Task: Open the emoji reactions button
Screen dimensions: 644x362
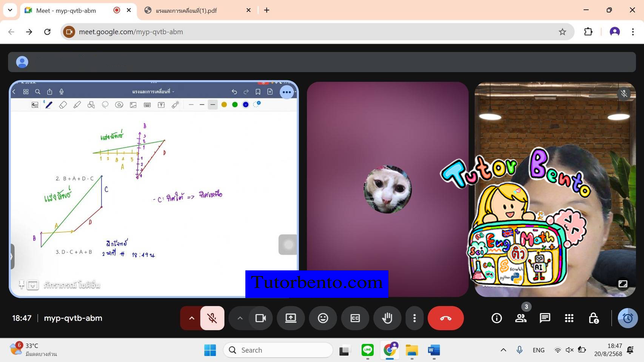Action: tap(323, 318)
